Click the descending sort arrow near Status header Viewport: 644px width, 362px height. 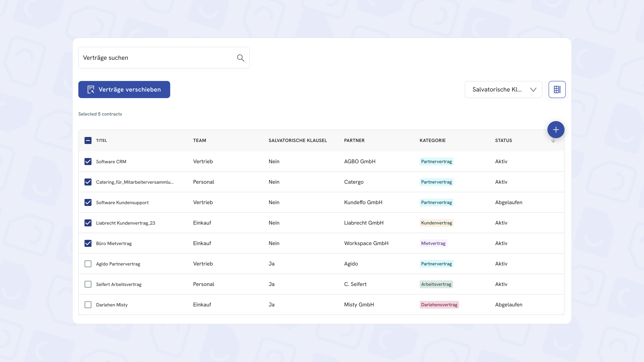pyautogui.click(x=553, y=140)
